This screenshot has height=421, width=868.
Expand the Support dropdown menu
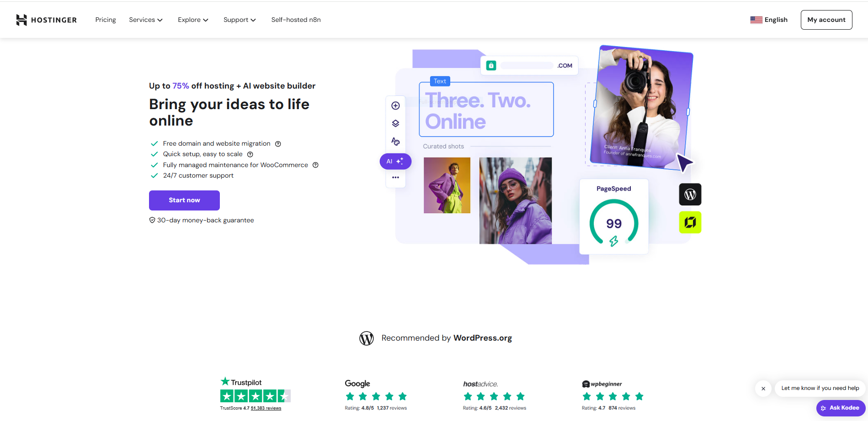[240, 20]
